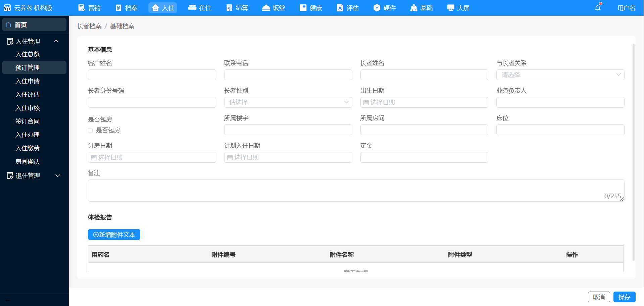
Task: Click the calendar icon in 出生日期 field
Action: (366, 102)
